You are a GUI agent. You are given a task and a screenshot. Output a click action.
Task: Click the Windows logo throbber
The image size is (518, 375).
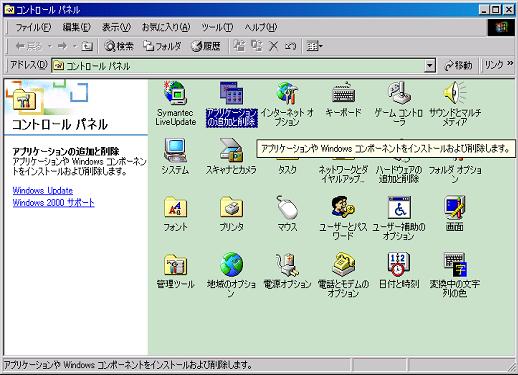pyautogui.click(x=501, y=28)
